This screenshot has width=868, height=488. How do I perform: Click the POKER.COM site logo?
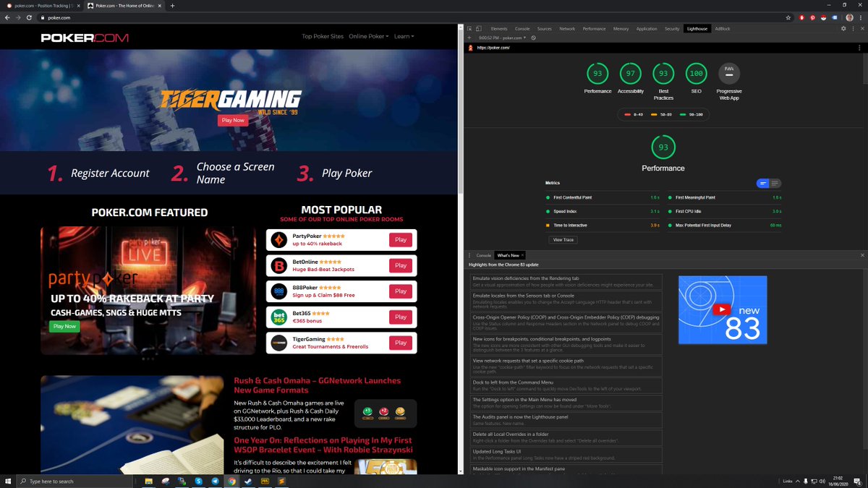pos(85,38)
